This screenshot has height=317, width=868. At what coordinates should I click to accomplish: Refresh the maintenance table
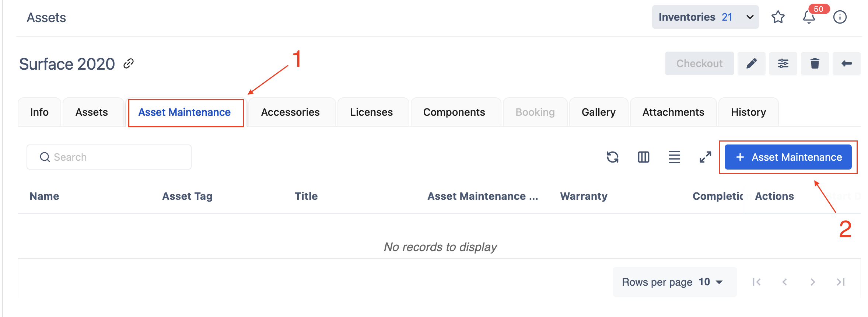612,157
